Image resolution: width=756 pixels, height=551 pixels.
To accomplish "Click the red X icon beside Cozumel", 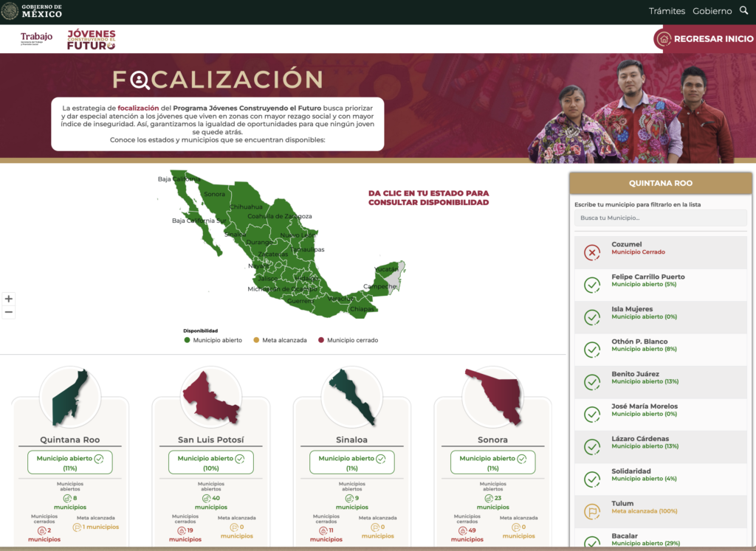I will (592, 253).
